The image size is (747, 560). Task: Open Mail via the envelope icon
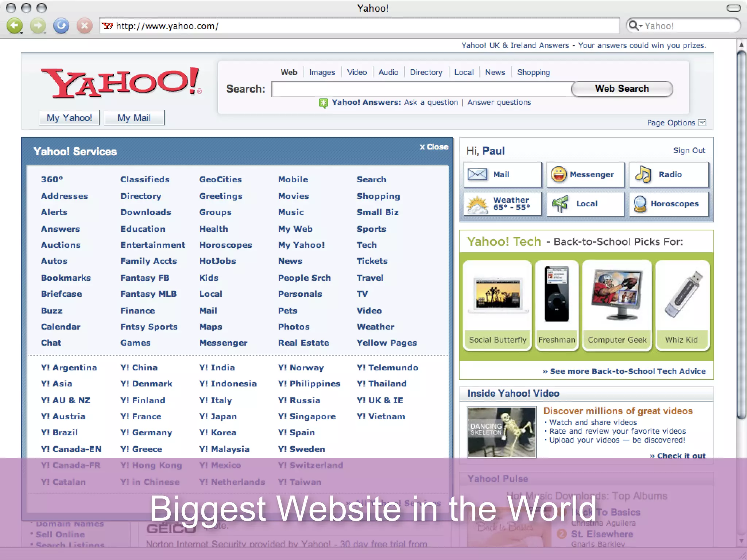pos(477,174)
